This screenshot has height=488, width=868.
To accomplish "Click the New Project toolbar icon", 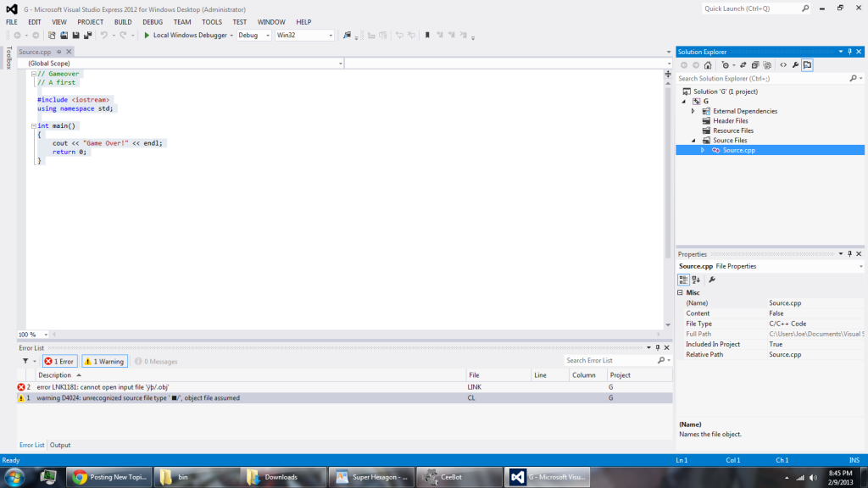I will 52,35.
